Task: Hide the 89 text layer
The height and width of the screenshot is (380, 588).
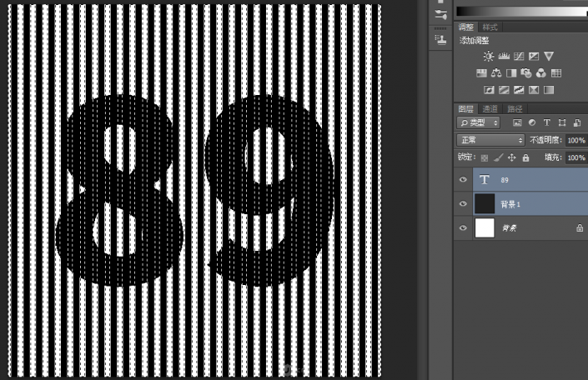Action: pos(464,179)
